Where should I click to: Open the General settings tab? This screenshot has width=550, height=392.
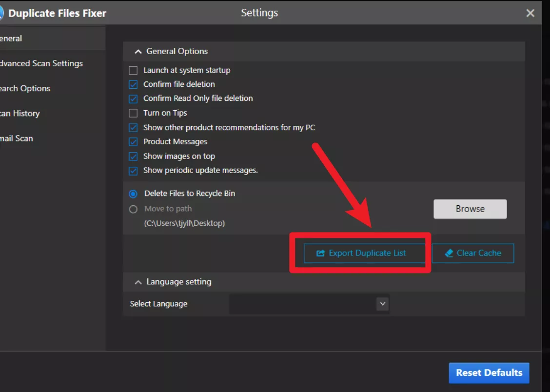53,38
